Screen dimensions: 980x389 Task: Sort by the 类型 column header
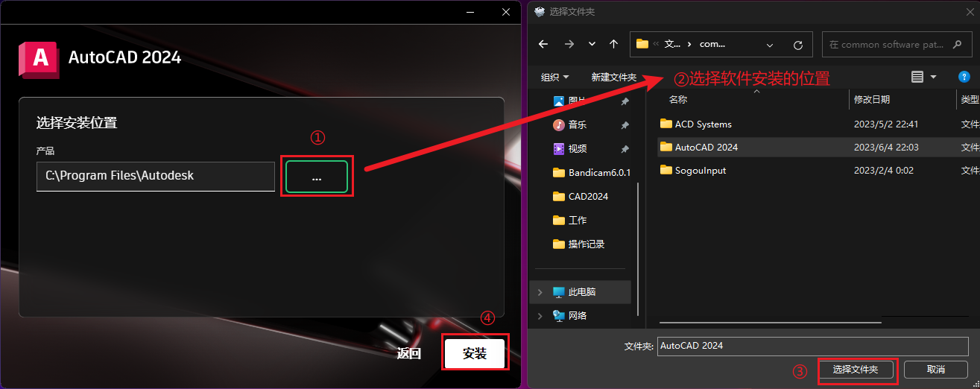click(970, 99)
